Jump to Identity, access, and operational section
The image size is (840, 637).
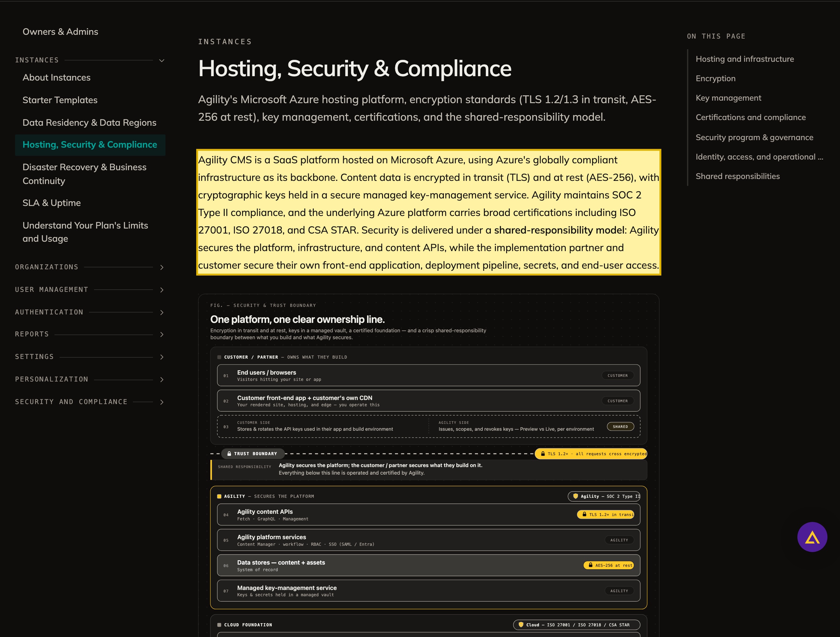(759, 157)
